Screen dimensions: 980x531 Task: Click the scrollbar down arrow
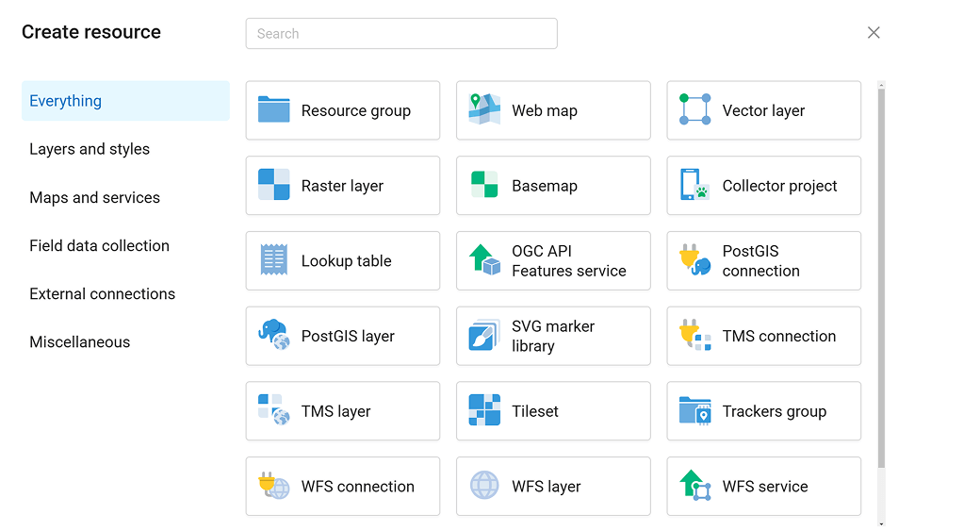(x=881, y=523)
